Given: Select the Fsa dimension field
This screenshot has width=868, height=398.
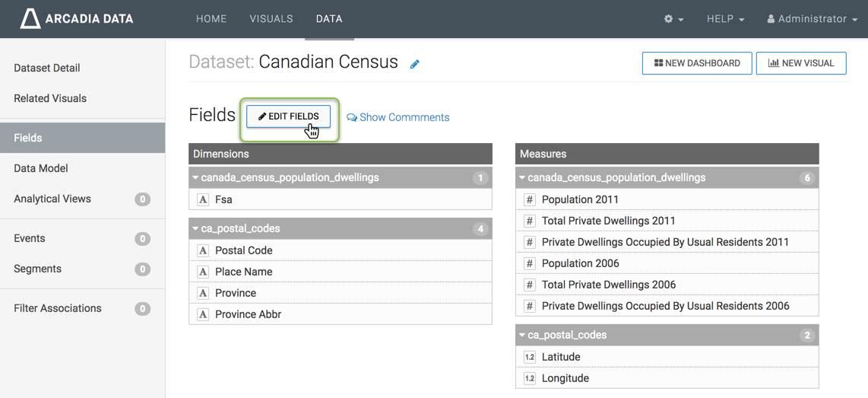Looking at the screenshot, I should (341, 199).
